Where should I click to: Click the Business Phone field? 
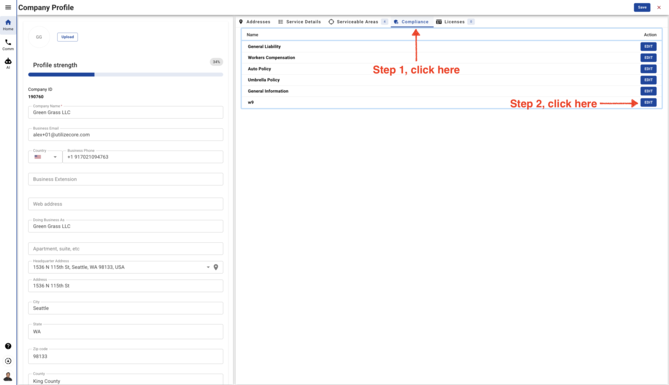coord(143,157)
